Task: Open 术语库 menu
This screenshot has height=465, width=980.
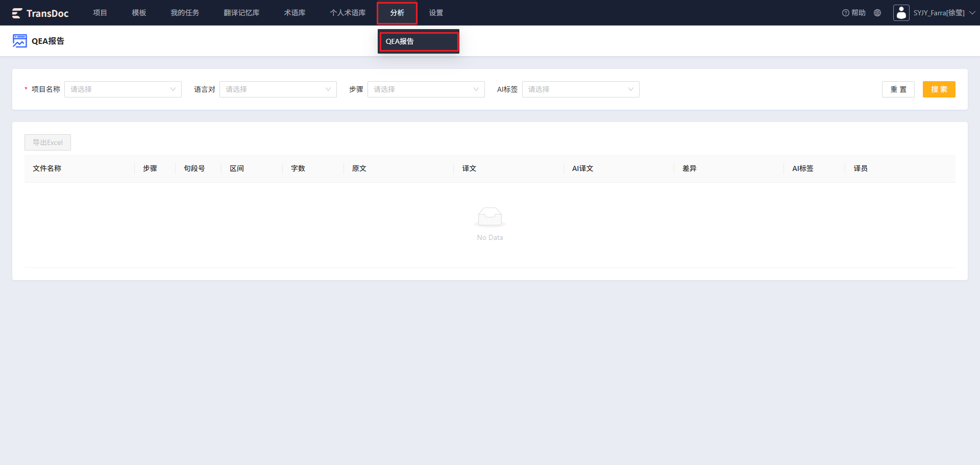Action: tap(295, 13)
